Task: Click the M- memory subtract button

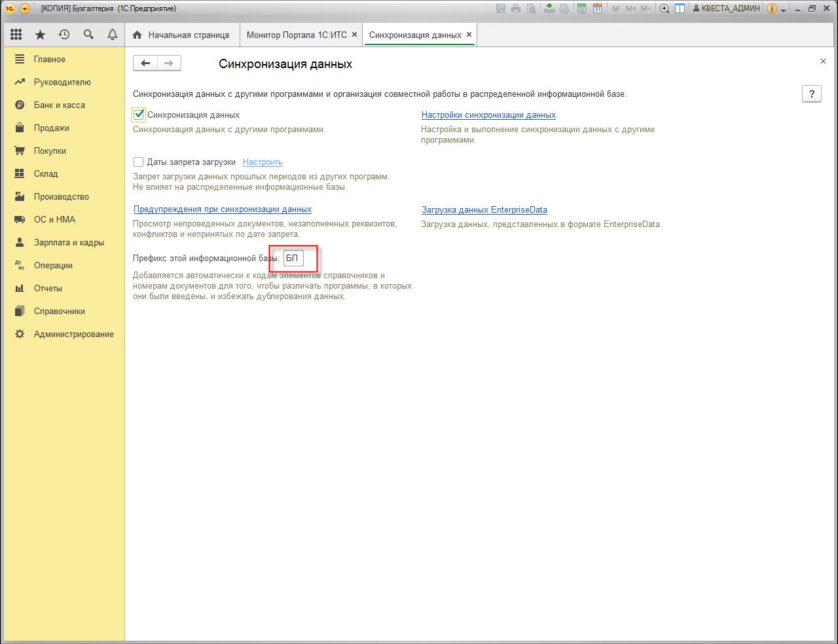Action: (x=646, y=9)
